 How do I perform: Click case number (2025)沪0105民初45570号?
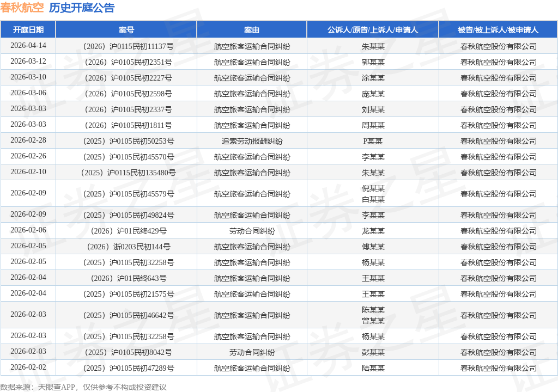click(x=128, y=157)
